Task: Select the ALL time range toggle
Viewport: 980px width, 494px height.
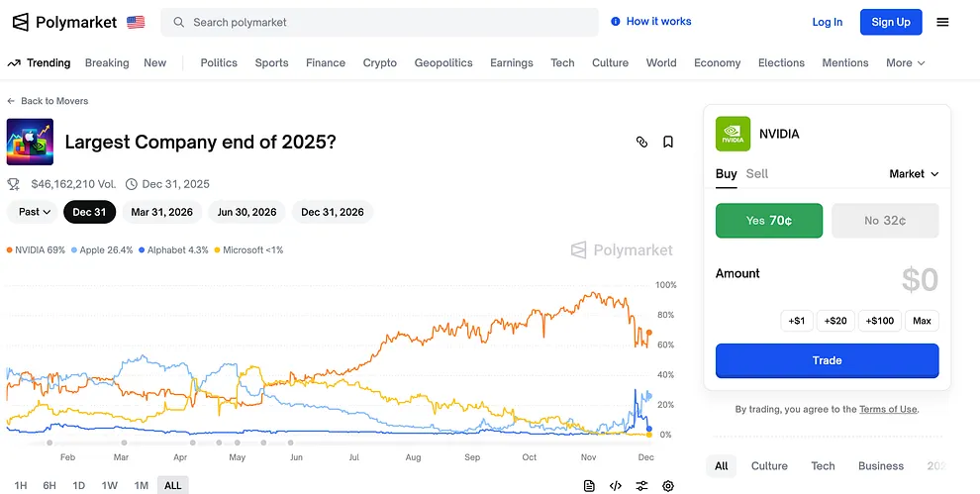Action: coord(172,485)
